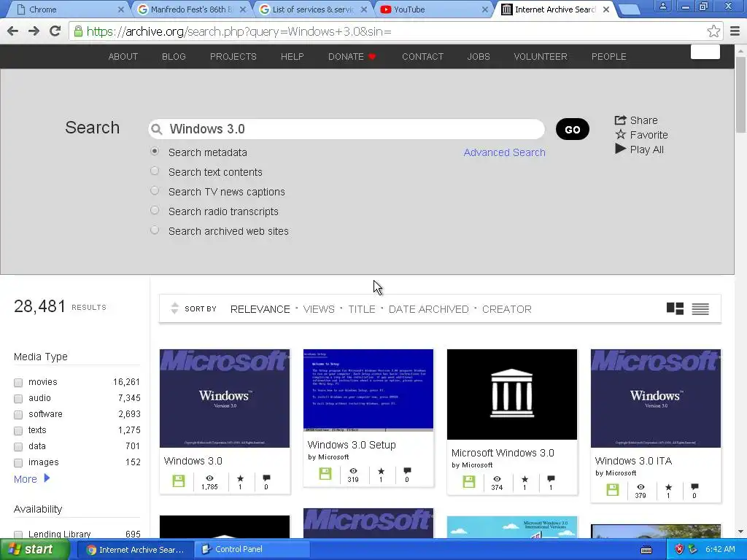Expand More media types
Screen dimensions: 747x560
pyautogui.click(x=31, y=478)
